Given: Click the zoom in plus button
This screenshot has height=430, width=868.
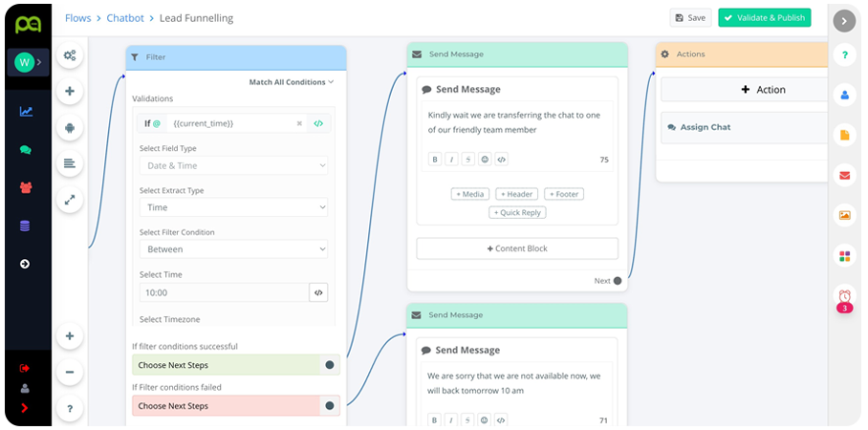Looking at the screenshot, I should pos(70,336).
